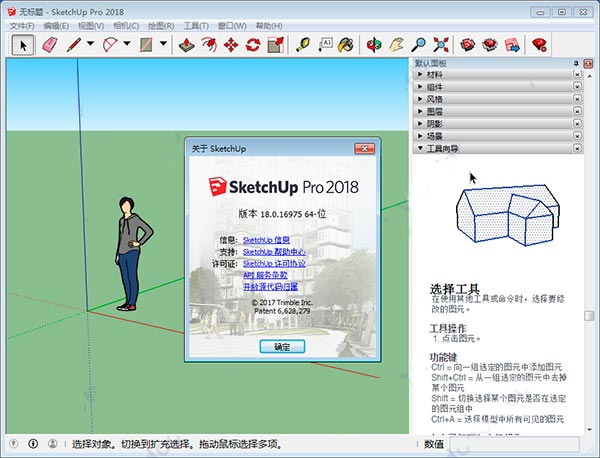The width and height of the screenshot is (600, 458).
Task: Open the SketchUp 帮助中心 link
Action: pos(273,252)
